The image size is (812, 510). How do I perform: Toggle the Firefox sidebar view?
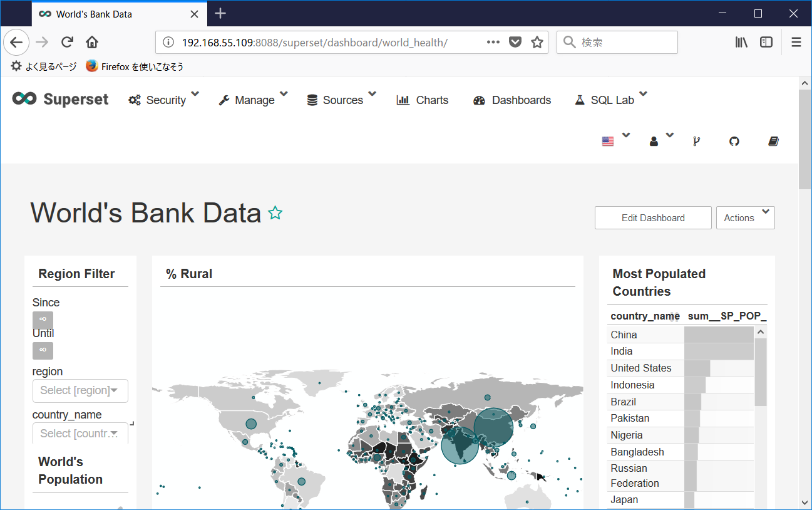tap(766, 42)
